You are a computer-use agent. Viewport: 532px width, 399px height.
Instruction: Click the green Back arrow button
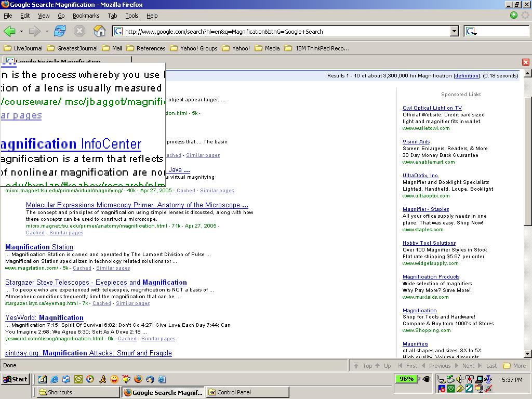[10, 31]
